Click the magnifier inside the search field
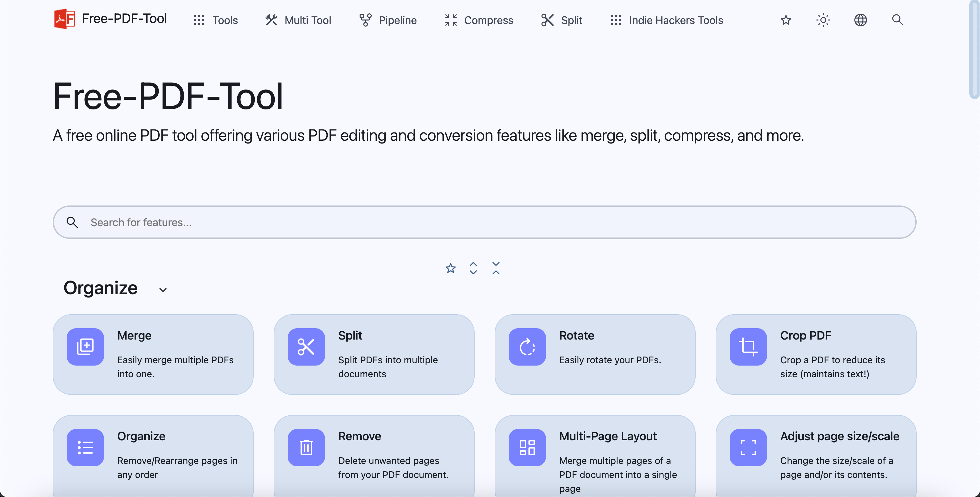980x497 pixels. (x=72, y=222)
